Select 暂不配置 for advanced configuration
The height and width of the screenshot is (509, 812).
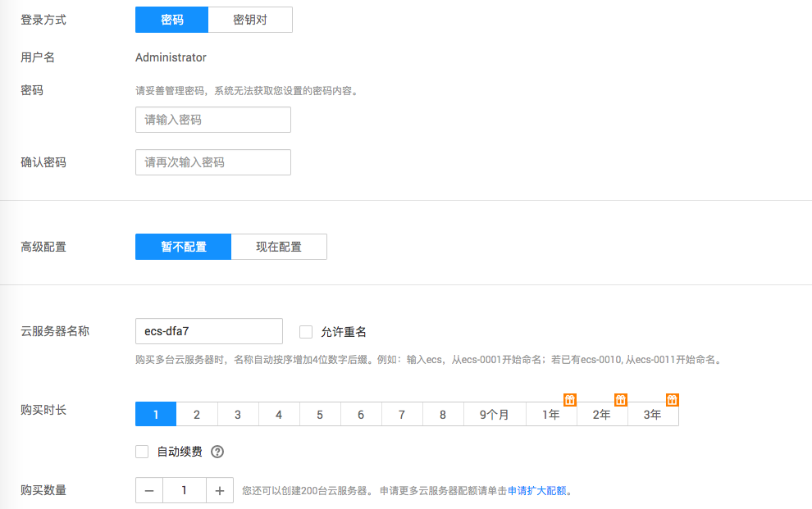click(x=183, y=246)
